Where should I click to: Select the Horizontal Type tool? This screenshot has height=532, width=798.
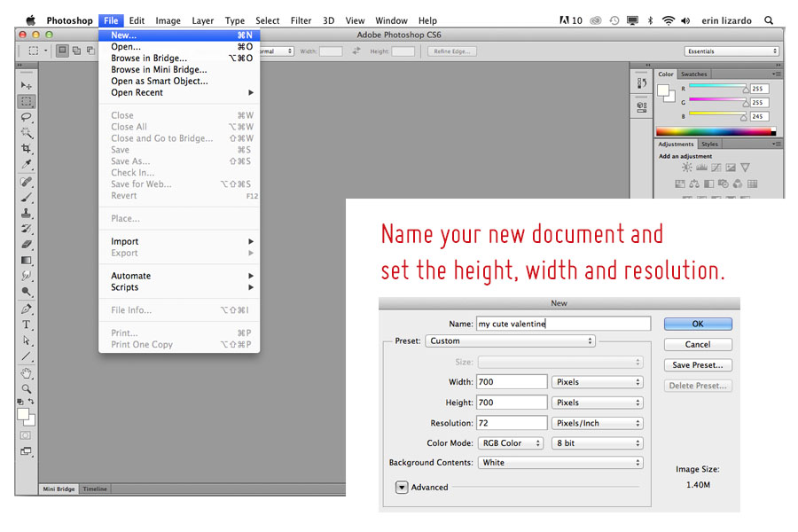tap(26, 325)
